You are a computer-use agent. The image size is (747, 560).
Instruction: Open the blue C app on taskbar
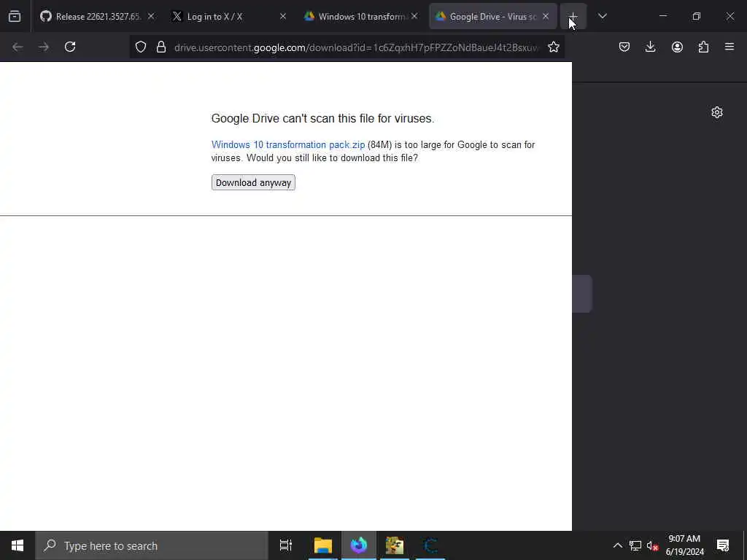[x=430, y=545]
